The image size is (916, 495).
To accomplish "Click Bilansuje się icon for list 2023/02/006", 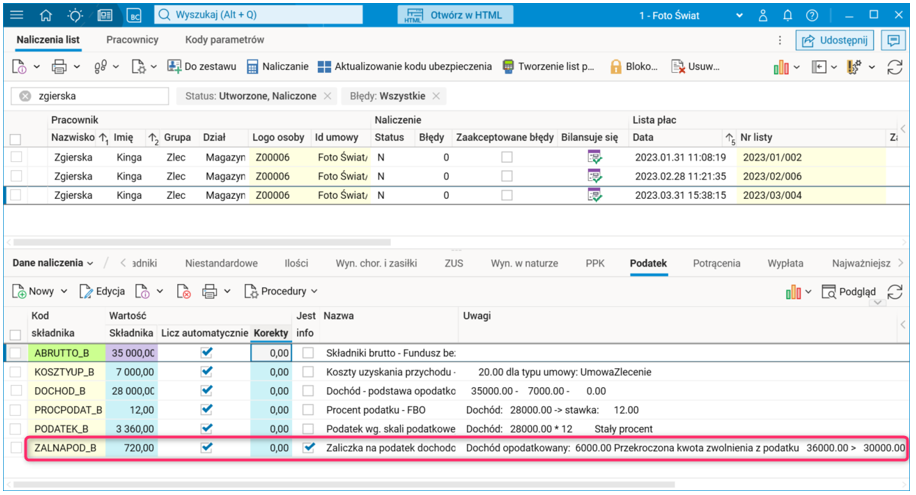I will [594, 176].
